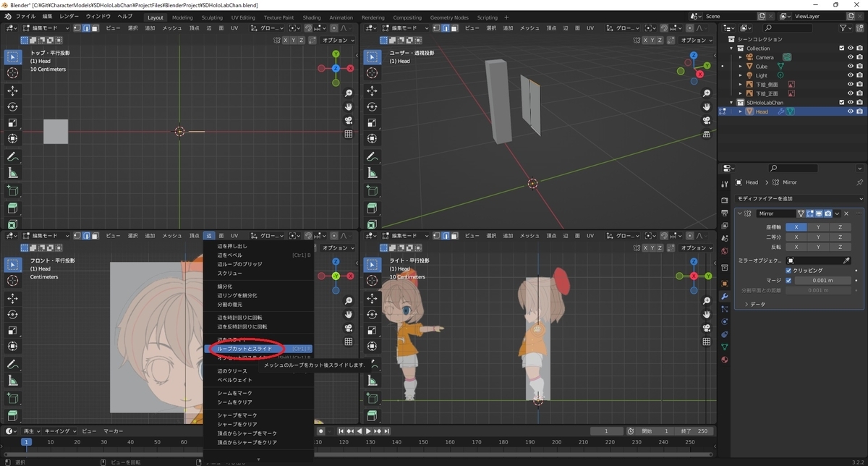Collapse the Mirror modifier panel
Image resolution: width=868 pixels, height=466 pixels.
coord(739,213)
